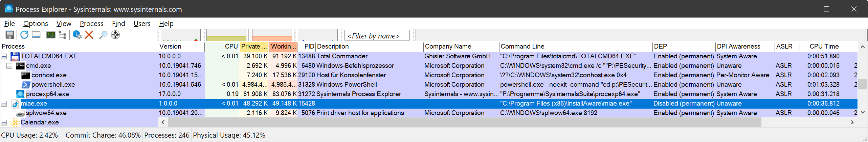Open the Options menu
868x142 pixels.
(x=36, y=24)
